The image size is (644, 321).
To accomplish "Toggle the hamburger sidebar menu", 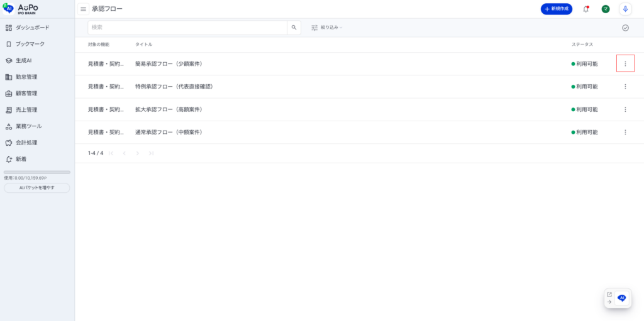I will point(83,9).
